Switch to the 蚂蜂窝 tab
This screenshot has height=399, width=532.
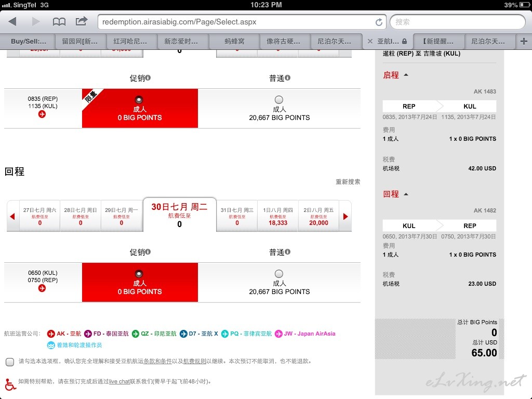coord(234,42)
